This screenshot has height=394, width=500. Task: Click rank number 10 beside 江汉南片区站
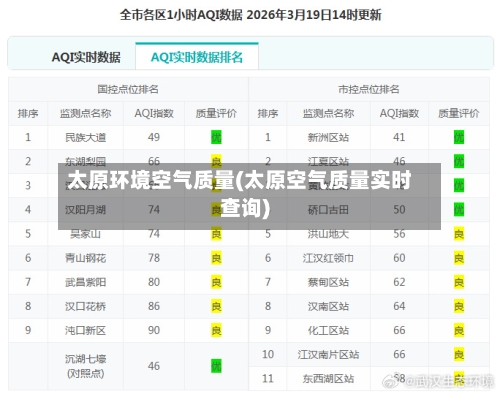coord(268,354)
